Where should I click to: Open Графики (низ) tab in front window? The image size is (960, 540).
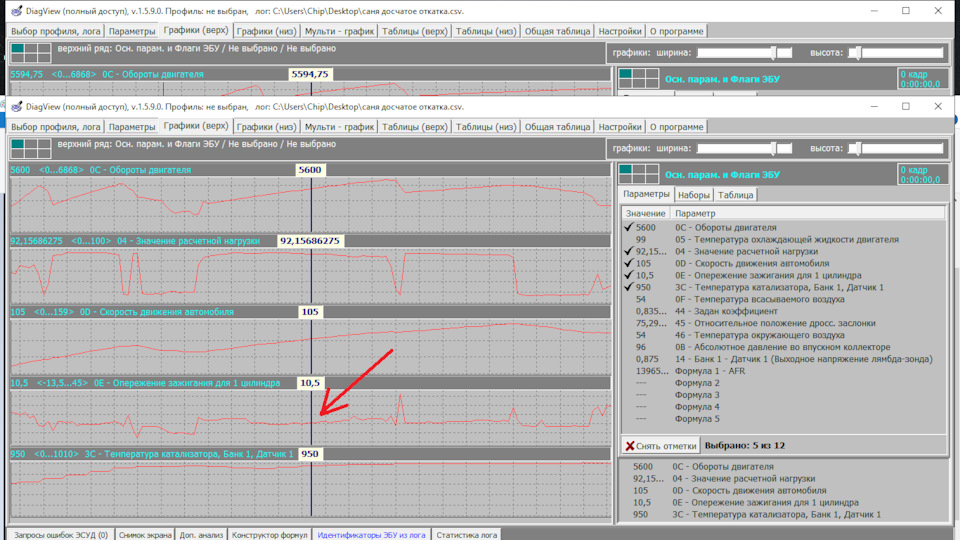click(266, 127)
